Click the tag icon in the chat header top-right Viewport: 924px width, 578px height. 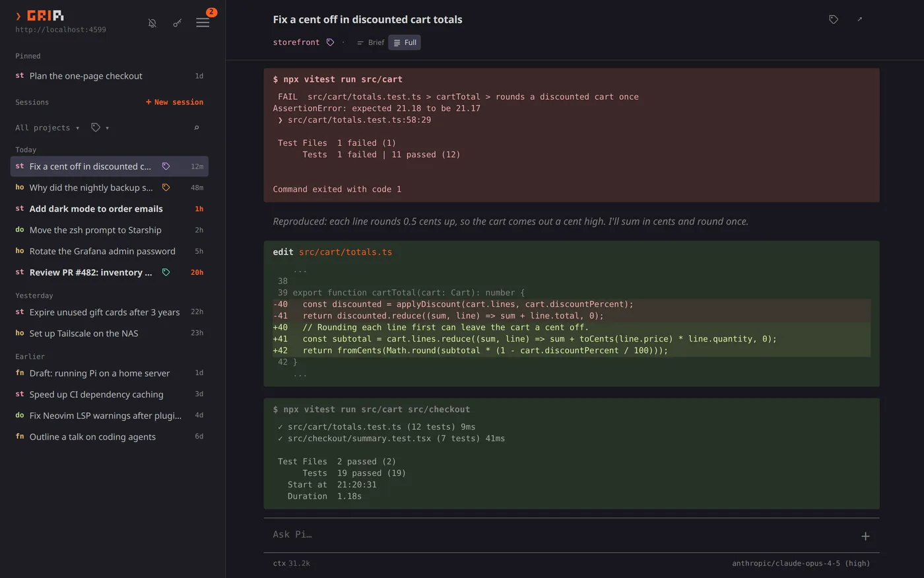pos(834,20)
